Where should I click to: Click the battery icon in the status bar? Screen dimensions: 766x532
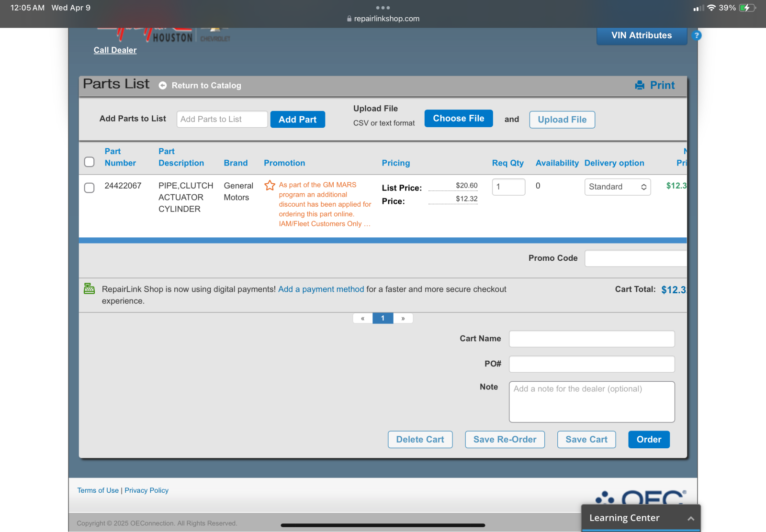(747, 8)
